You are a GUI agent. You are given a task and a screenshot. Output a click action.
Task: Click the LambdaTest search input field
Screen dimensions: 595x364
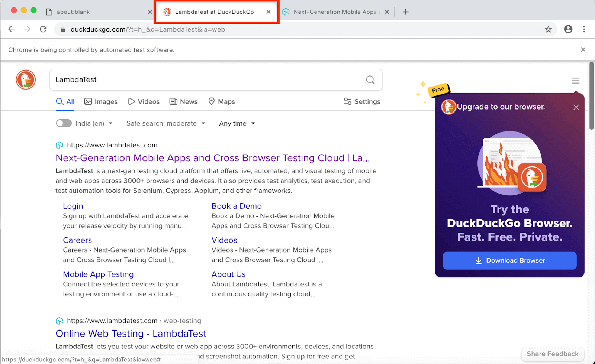(x=208, y=80)
